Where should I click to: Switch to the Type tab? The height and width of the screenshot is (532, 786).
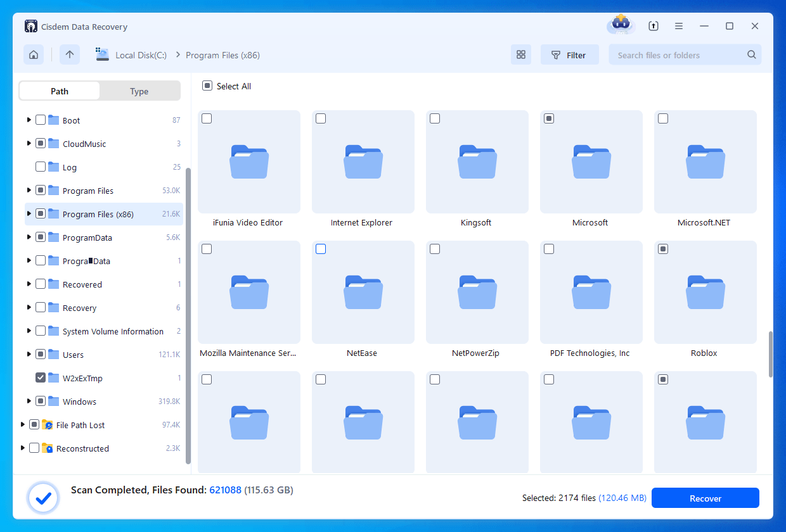pos(139,91)
